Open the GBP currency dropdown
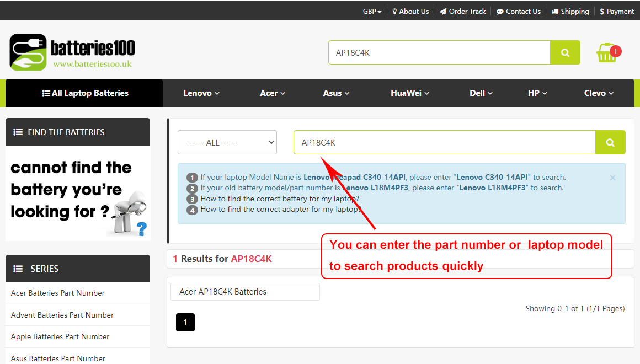Image resolution: width=640 pixels, height=364 pixels. coord(372,12)
